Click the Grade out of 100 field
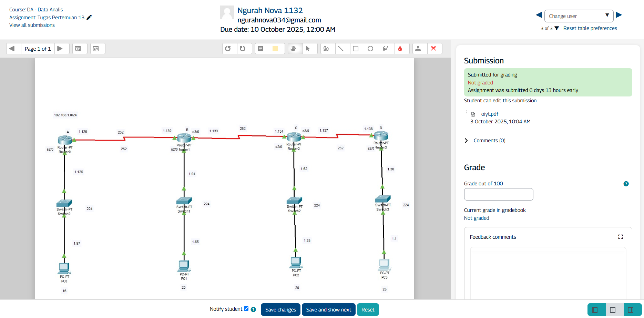 [498, 194]
